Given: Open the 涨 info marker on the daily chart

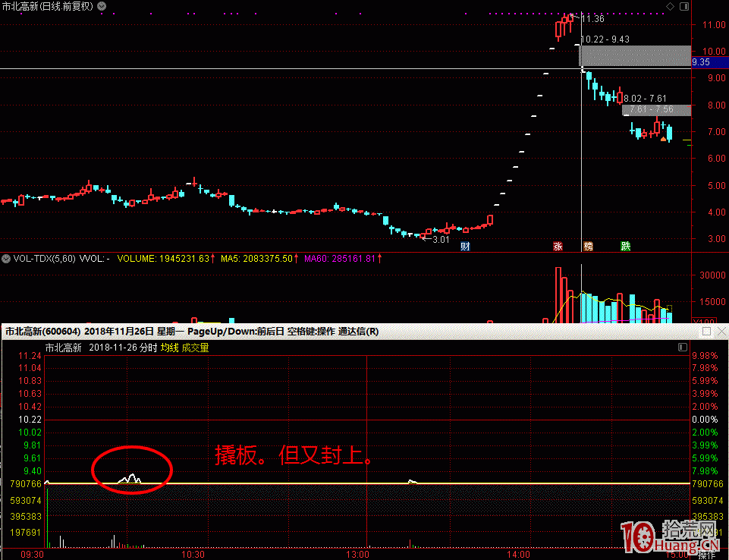Looking at the screenshot, I should [x=558, y=246].
